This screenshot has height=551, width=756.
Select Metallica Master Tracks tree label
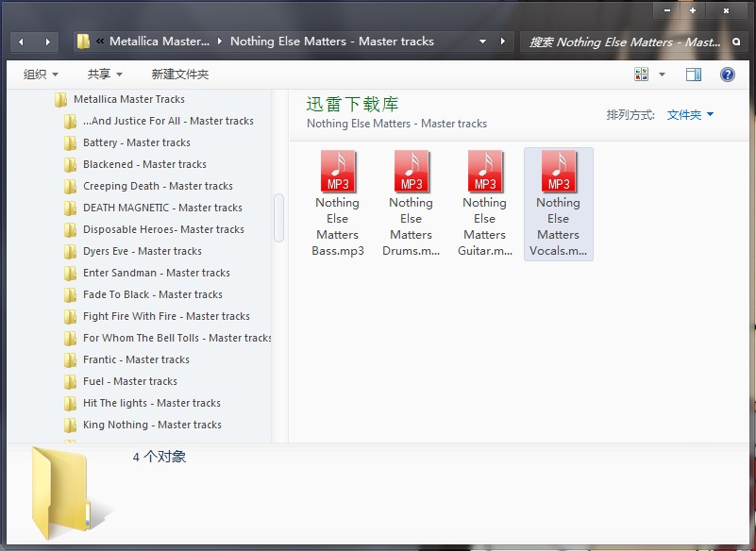(129, 99)
